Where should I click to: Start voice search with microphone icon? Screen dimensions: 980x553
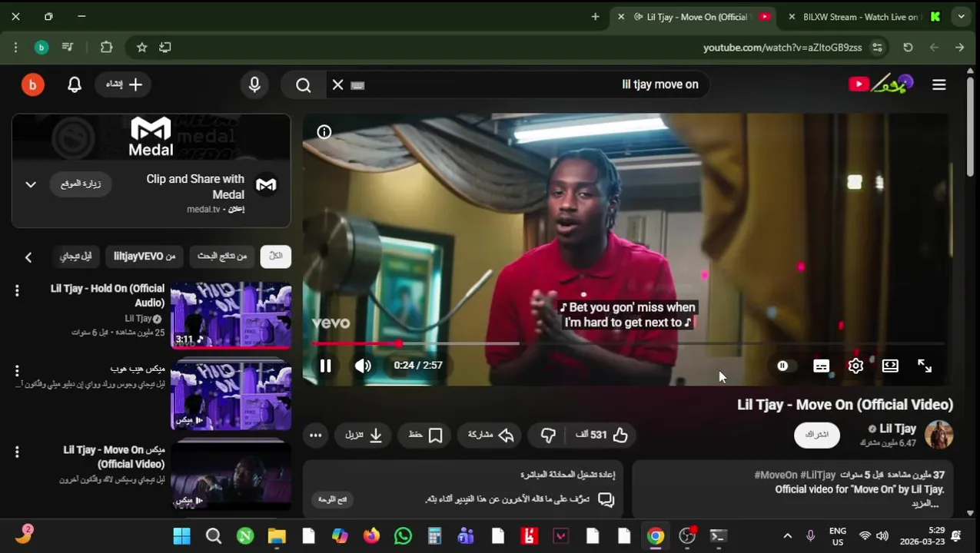(x=254, y=84)
